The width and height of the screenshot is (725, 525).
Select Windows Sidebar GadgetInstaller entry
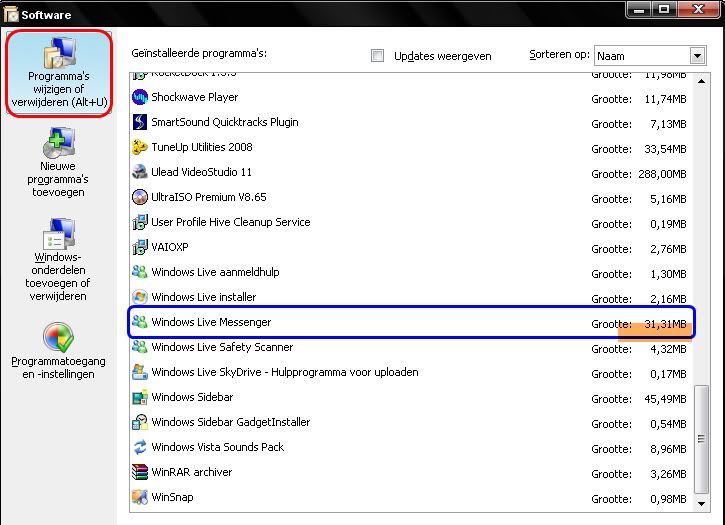(x=412, y=422)
